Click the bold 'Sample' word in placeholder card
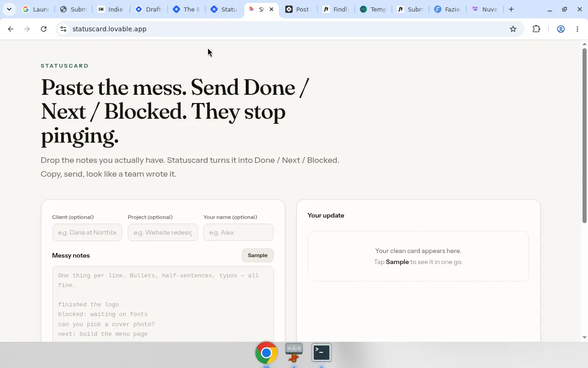The height and width of the screenshot is (368, 588). [397, 262]
